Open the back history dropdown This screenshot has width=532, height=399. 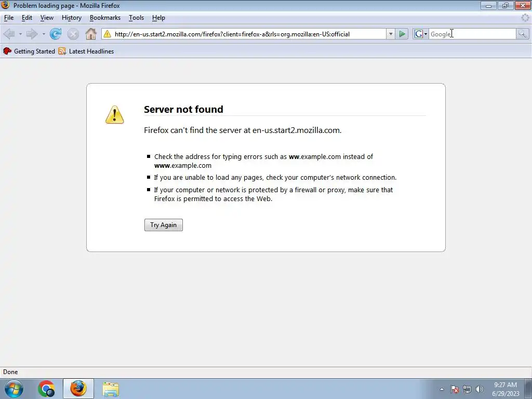pos(20,34)
